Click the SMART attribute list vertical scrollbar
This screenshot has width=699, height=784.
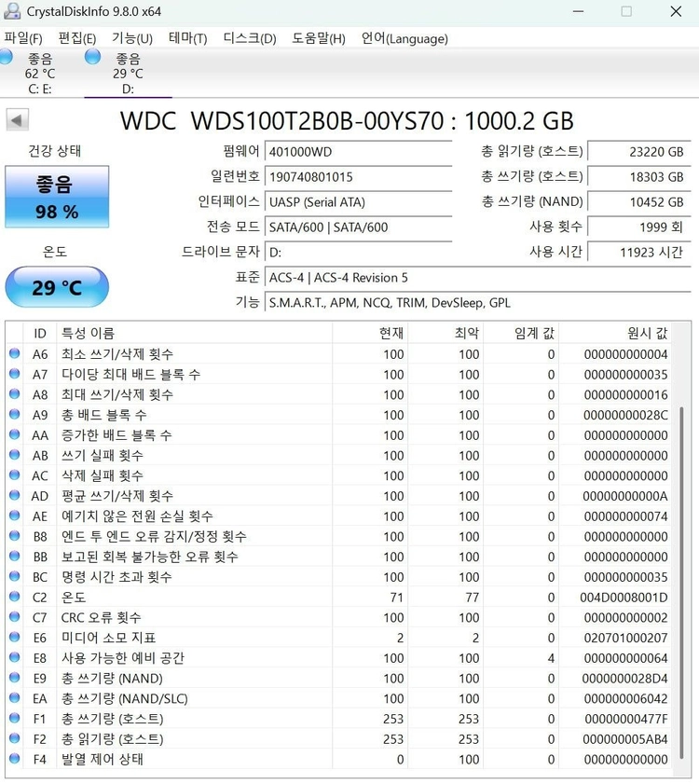680,584
